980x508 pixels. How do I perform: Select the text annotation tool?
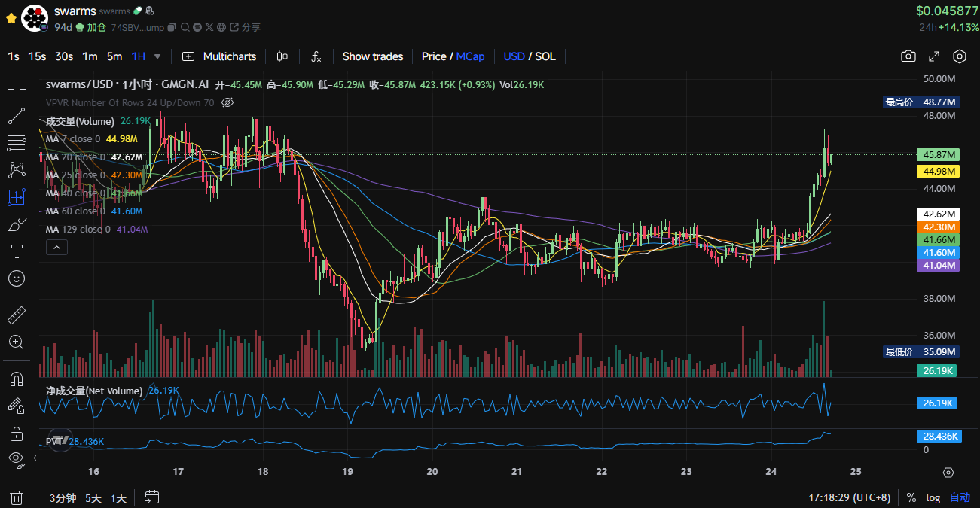click(17, 251)
